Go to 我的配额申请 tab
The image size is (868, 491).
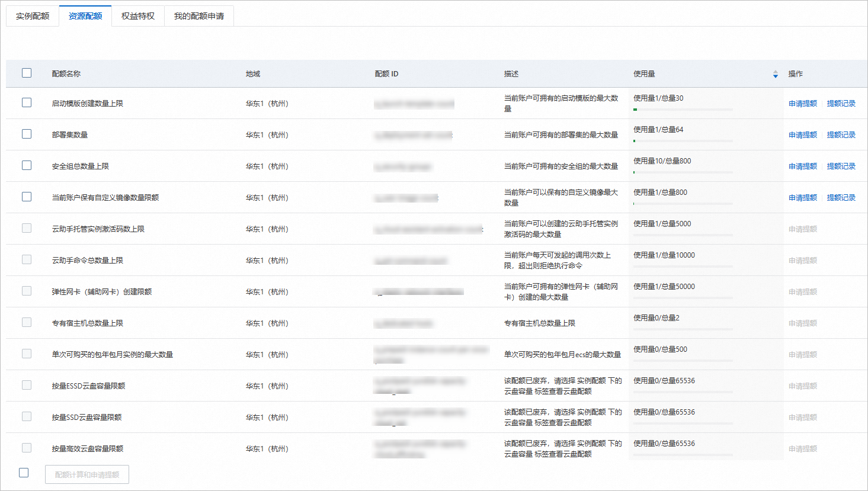(x=199, y=16)
